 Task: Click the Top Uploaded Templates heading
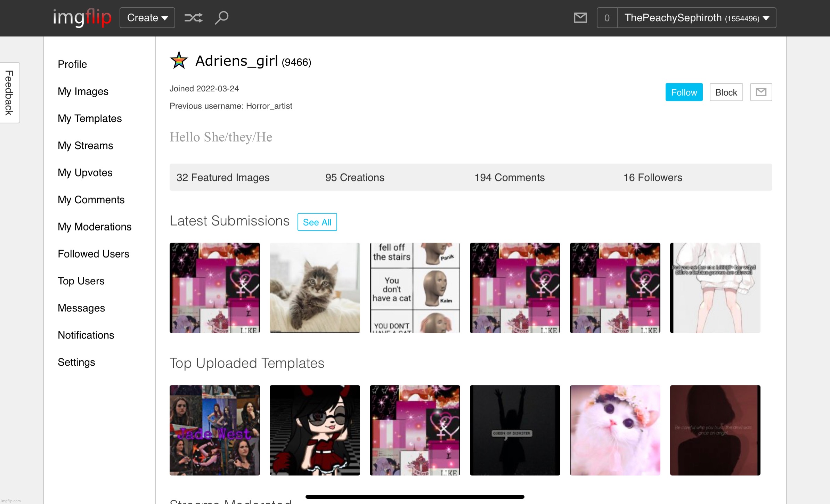coord(247,363)
